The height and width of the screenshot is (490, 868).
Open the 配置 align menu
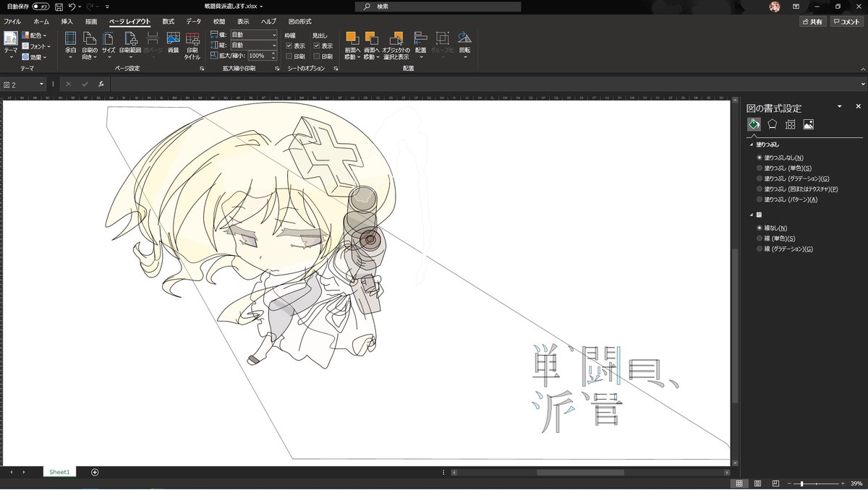420,45
